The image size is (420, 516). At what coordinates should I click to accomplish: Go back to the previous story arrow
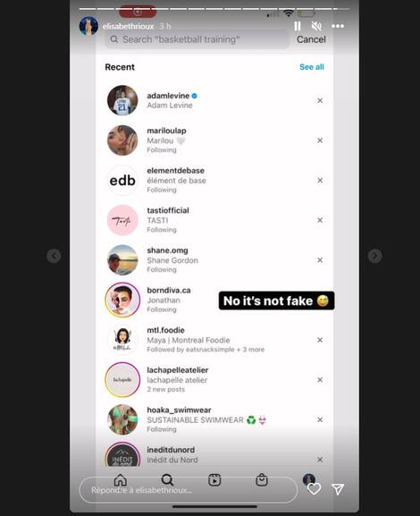click(x=54, y=256)
